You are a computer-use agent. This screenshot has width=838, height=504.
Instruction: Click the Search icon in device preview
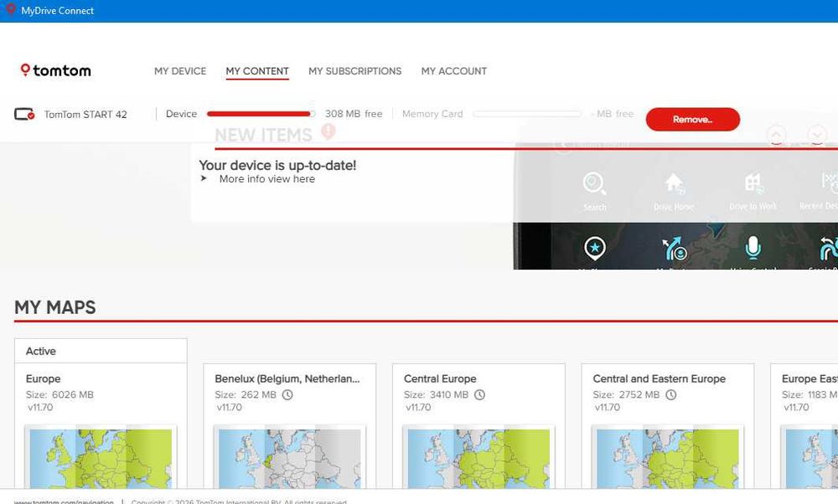[594, 183]
